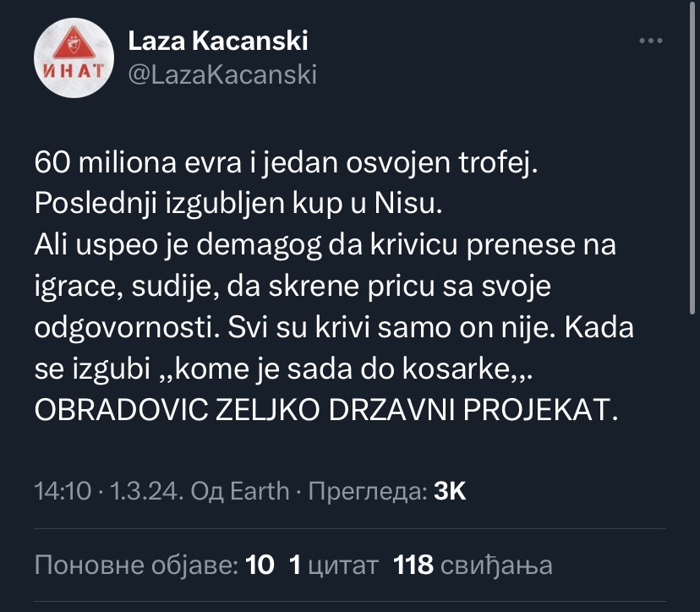Click the @LazaKacanski handle
Viewport: 700px width, 612px height.
[221, 74]
